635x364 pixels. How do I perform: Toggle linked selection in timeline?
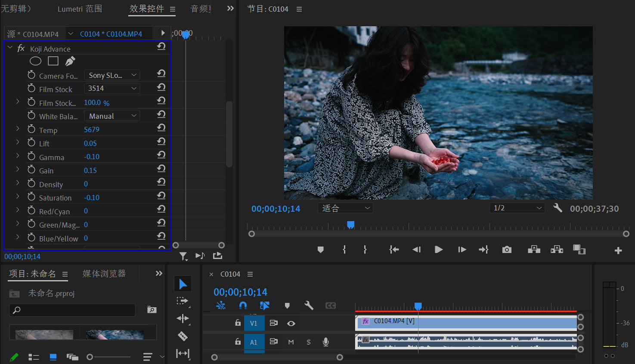pyautogui.click(x=265, y=305)
